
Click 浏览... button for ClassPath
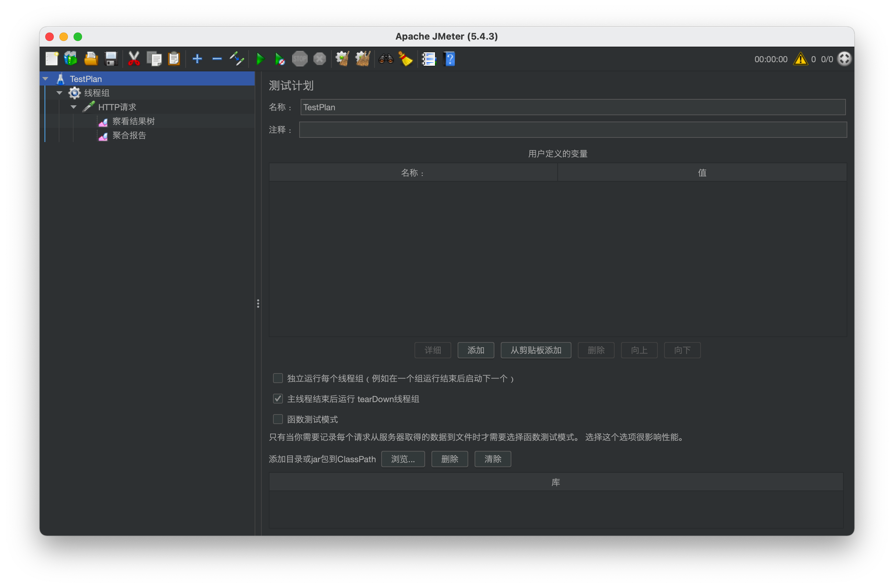coord(403,459)
